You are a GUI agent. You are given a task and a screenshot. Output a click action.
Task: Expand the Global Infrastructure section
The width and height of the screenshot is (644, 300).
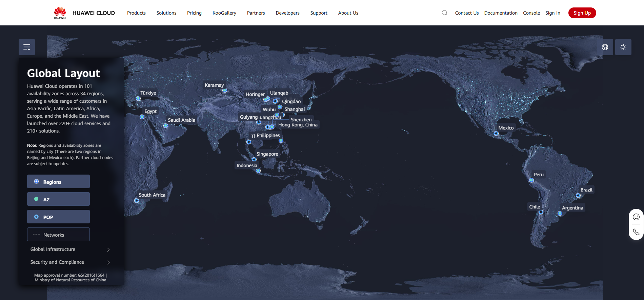pyautogui.click(x=70, y=249)
